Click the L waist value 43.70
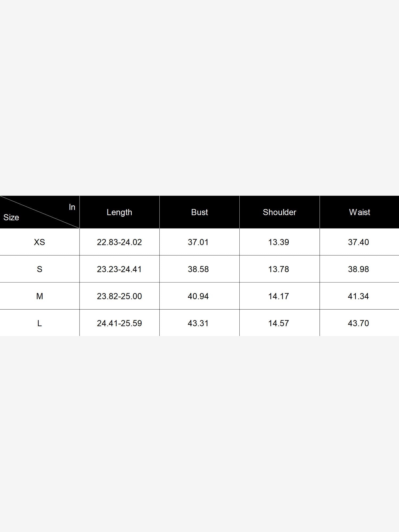The width and height of the screenshot is (399, 532). click(358, 323)
